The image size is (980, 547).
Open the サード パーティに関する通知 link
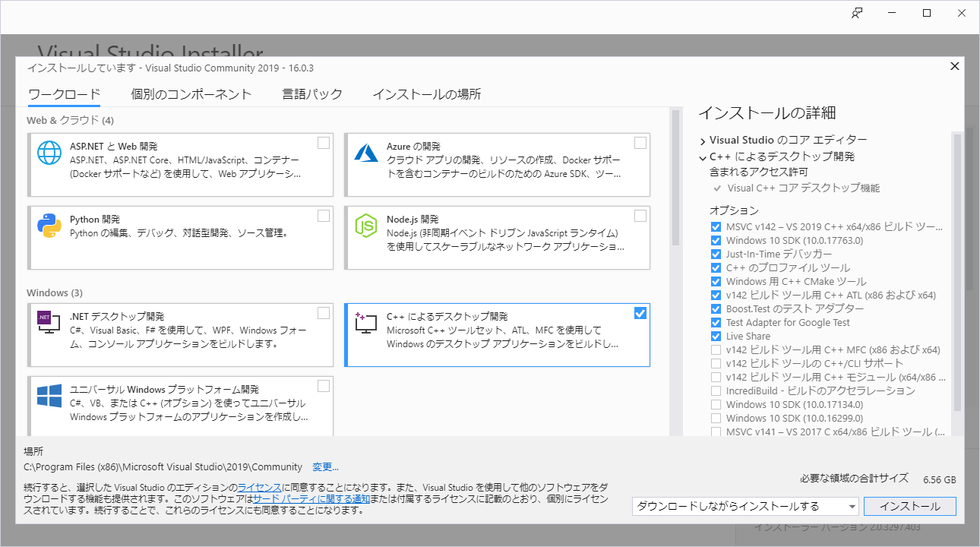coord(311,499)
